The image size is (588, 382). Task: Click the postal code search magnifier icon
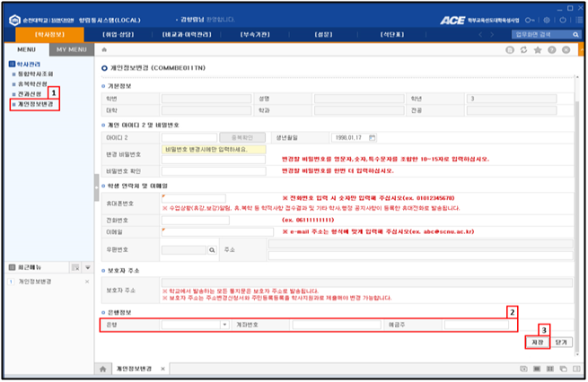(x=211, y=250)
